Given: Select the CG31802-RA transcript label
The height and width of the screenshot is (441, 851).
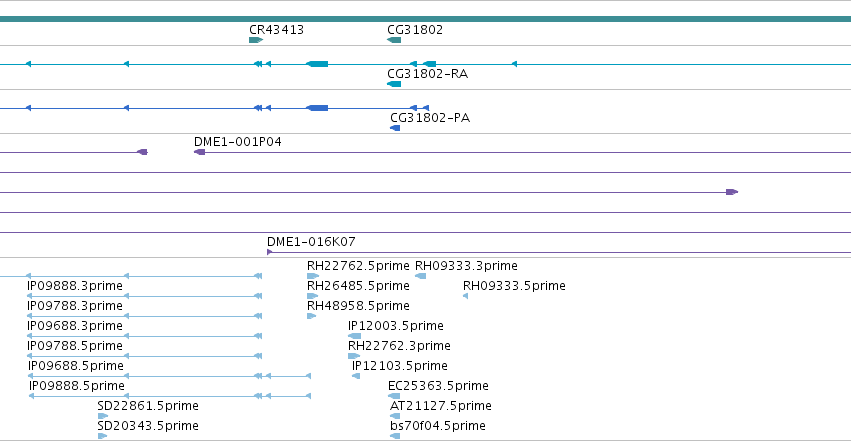Looking at the screenshot, I should 427,74.
